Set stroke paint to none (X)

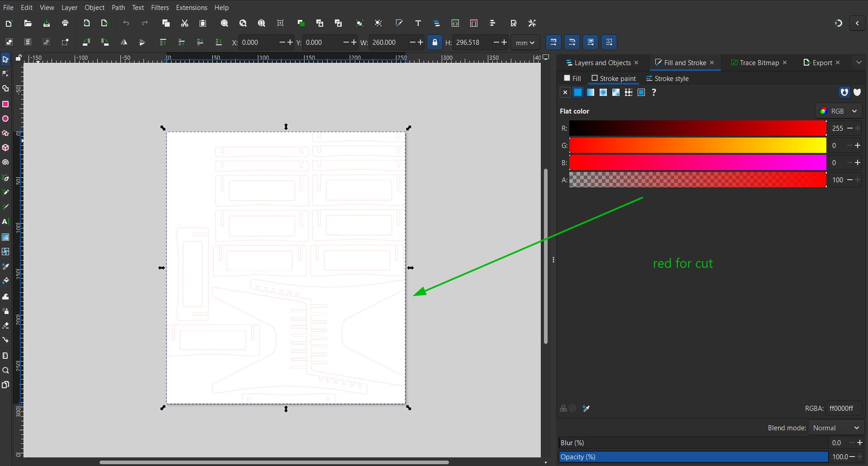click(x=565, y=92)
